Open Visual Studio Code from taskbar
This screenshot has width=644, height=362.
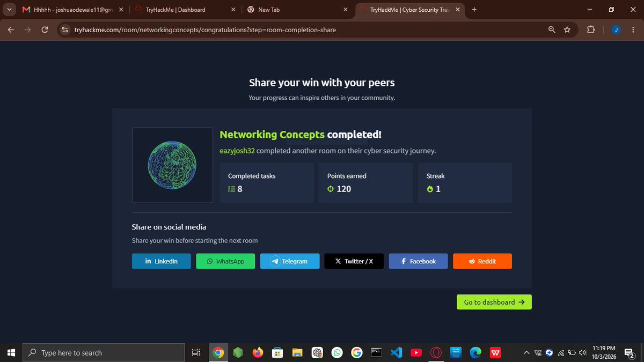tap(396, 352)
